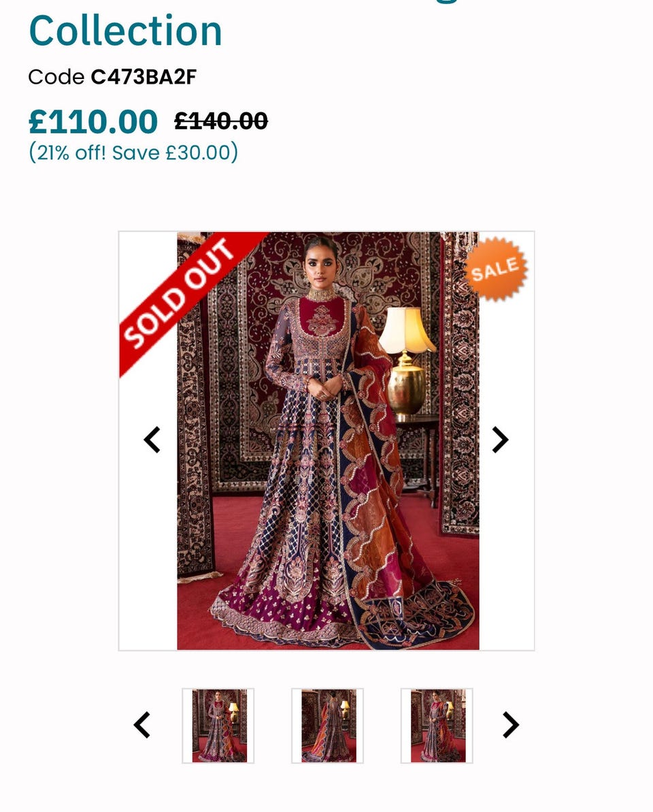Viewport: 653px width, 812px height.
Task: Open the large product photo of the gown
Action: point(328,440)
